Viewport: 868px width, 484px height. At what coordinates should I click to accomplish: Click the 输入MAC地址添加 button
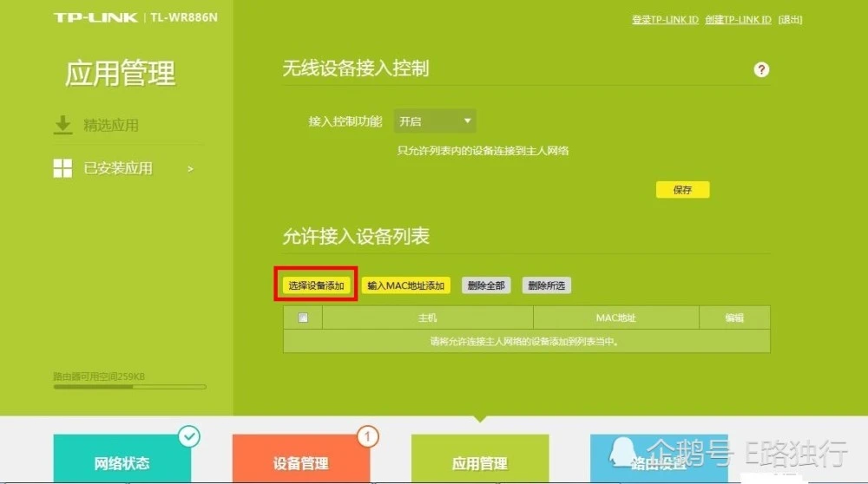(x=405, y=285)
